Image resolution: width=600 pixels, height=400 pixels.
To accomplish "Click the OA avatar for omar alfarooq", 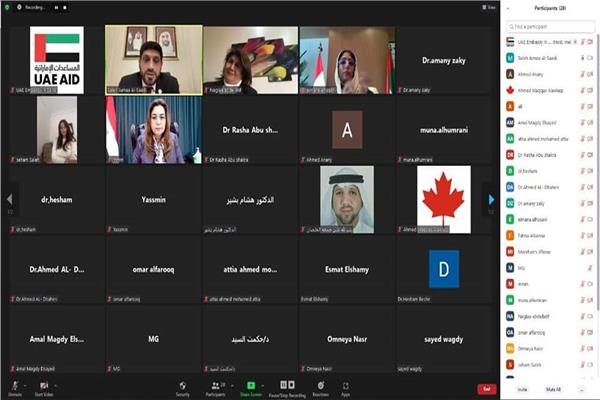I will 510,333.
